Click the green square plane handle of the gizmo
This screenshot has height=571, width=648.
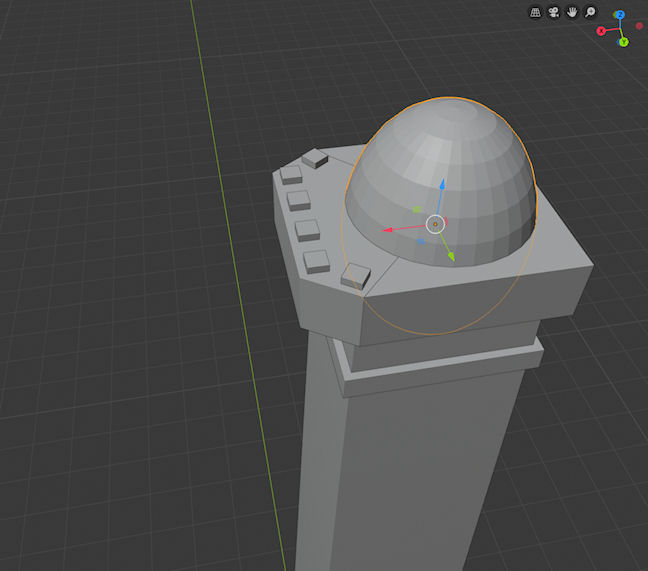[417, 210]
